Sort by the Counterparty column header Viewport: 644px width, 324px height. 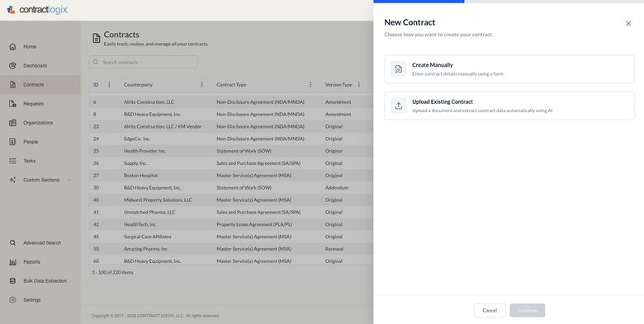(138, 84)
